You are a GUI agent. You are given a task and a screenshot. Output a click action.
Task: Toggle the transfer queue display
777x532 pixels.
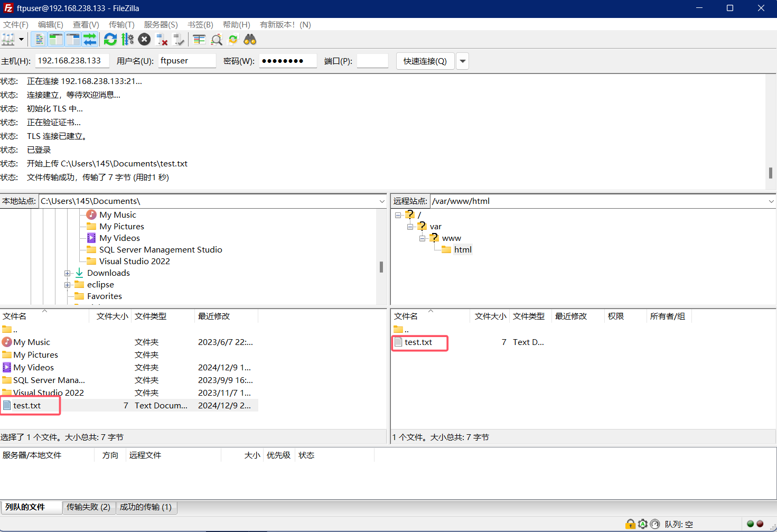point(90,40)
